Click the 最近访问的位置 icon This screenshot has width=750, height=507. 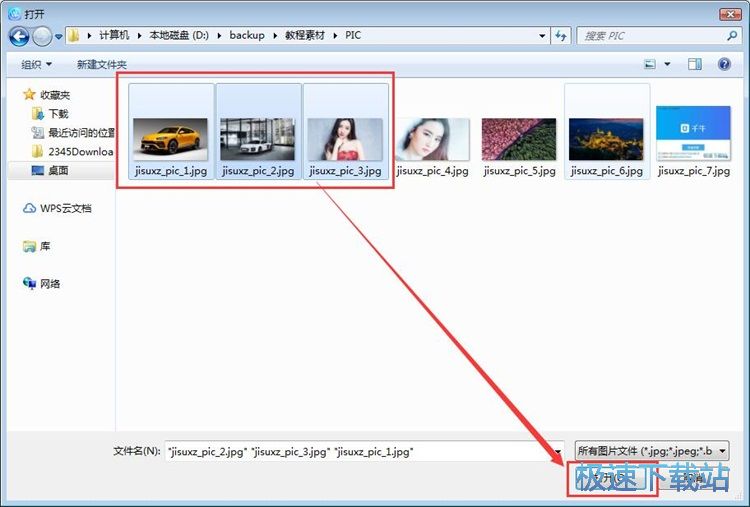[38, 132]
